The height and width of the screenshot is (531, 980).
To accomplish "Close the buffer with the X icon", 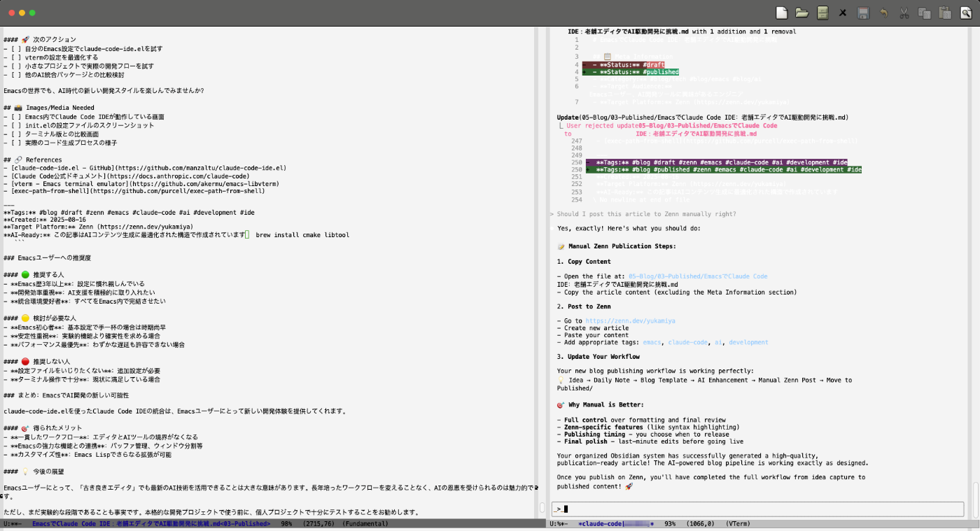I will (x=843, y=13).
